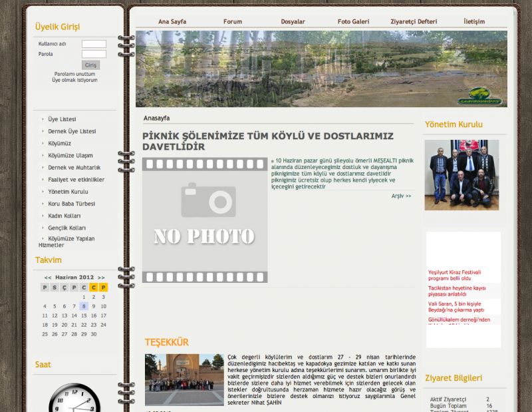
Task: Open the TEŞEKKÜR group photo thumbnail
Action: [x=184, y=380]
